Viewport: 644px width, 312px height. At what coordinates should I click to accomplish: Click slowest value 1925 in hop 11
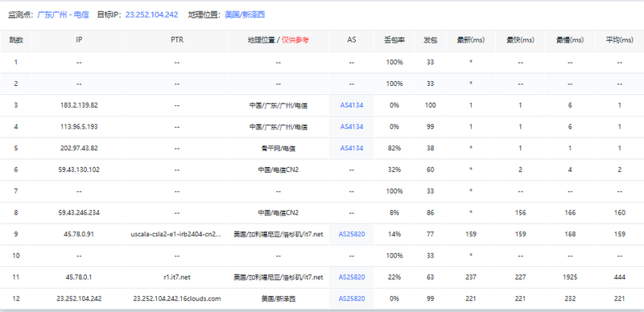pyautogui.click(x=570, y=277)
